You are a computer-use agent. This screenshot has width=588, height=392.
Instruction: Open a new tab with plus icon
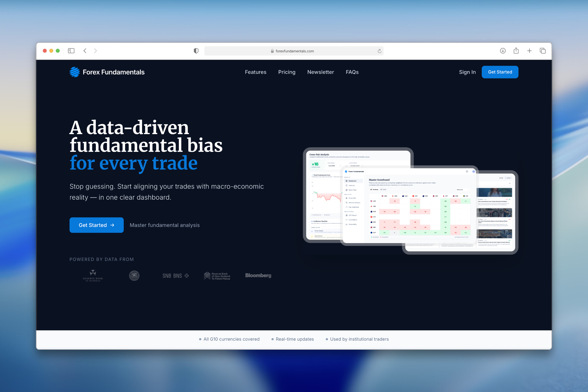tap(529, 51)
